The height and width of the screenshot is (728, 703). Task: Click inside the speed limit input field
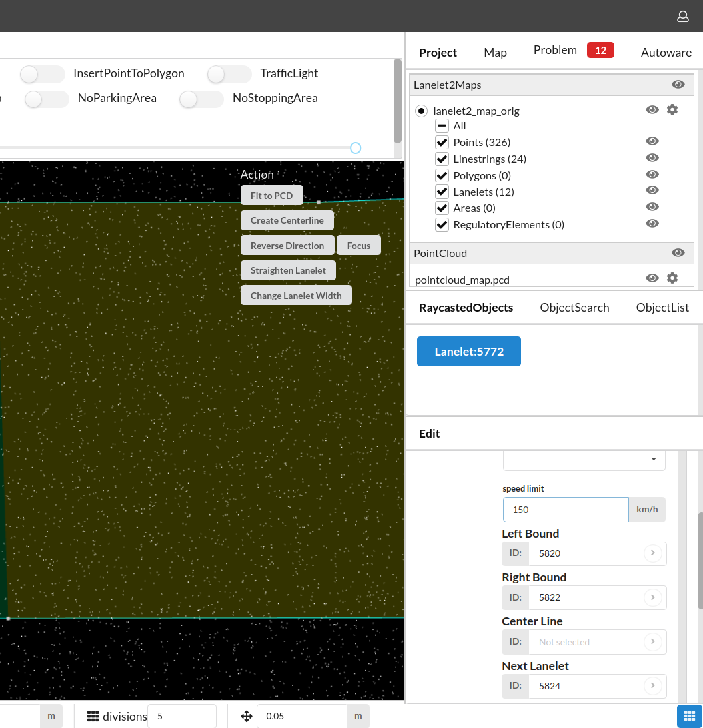point(565,509)
